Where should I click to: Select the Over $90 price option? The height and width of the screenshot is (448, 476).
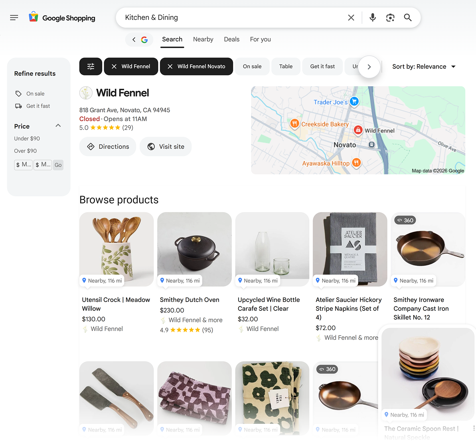(x=25, y=151)
